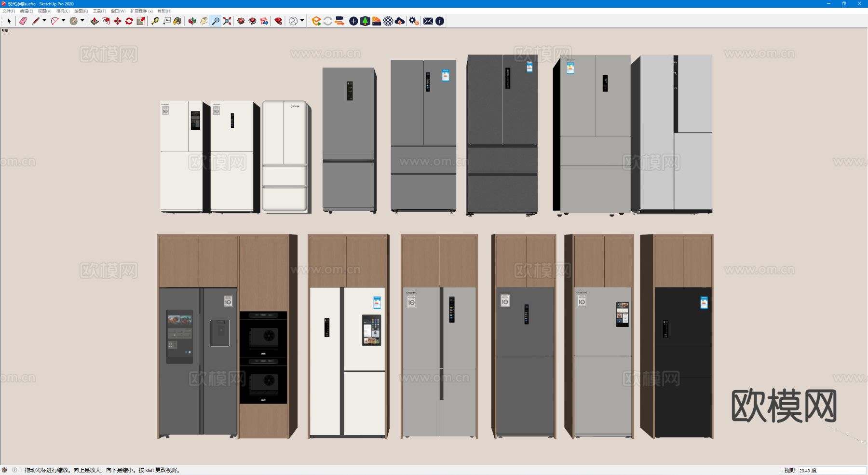Activate the Line pencil tool
The image size is (868, 475).
[x=36, y=21]
